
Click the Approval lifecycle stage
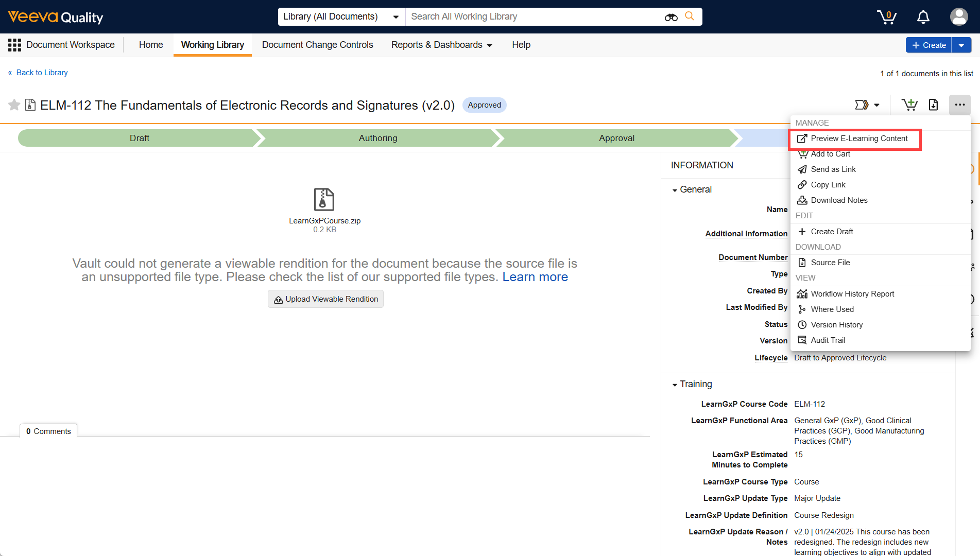[616, 138]
